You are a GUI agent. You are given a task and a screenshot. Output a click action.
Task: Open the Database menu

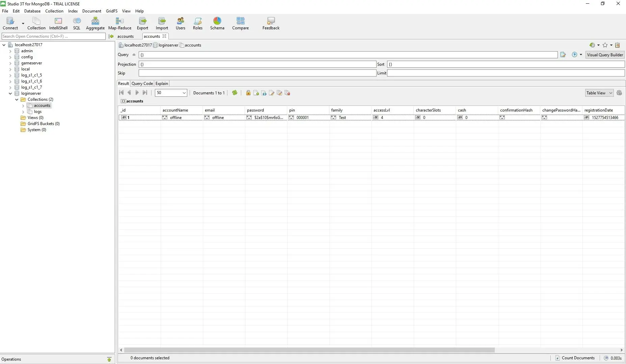tap(32, 11)
